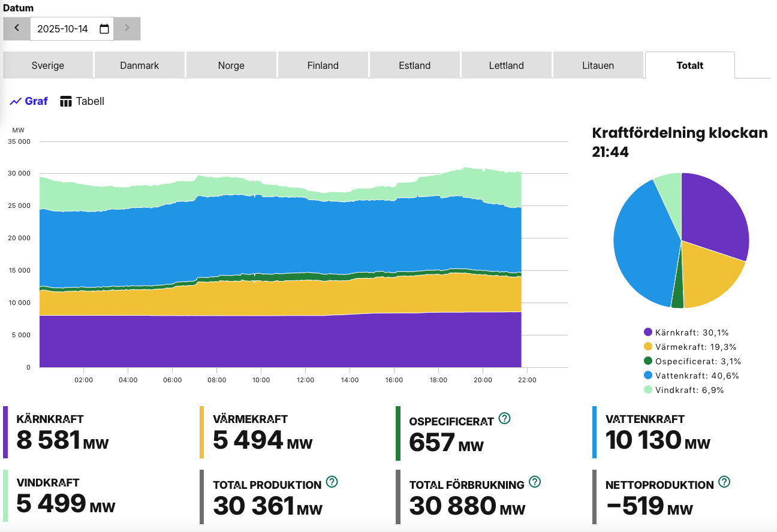The width and height of the screenshot is (777, 532).
Task: Click help icon next to Ospecificerat
Action: 505,418
